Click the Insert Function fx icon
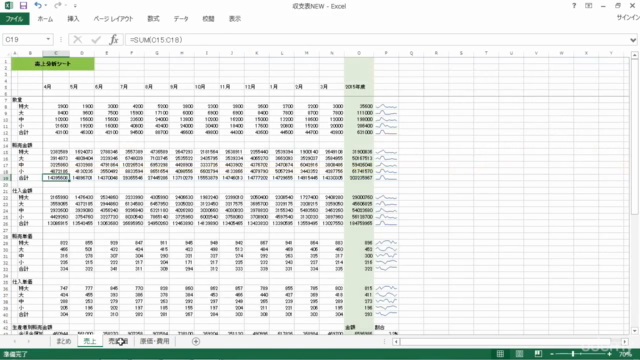Viewport: 640px width, 360px height. pos(114,40)
